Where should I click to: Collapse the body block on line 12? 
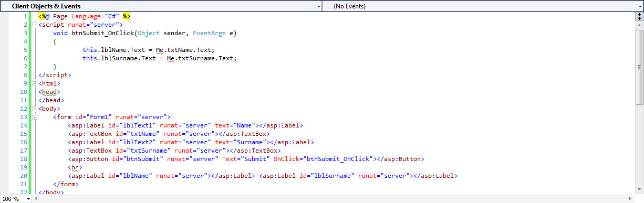[35, 109]
